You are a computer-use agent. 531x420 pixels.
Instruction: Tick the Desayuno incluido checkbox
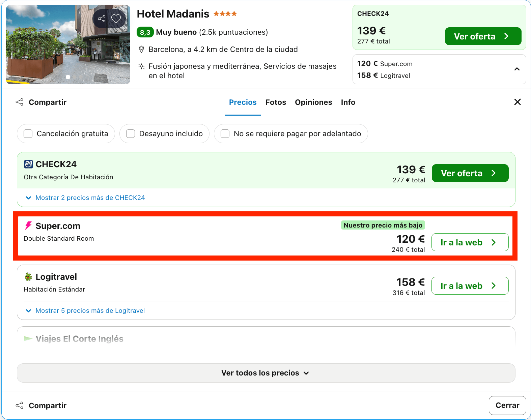tap(131, 134)
